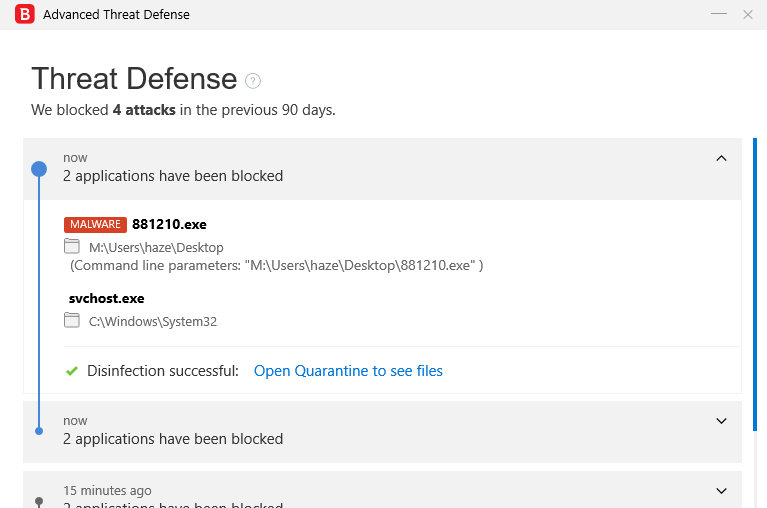Click the green disinfection checkmark icon

[72, 371]
